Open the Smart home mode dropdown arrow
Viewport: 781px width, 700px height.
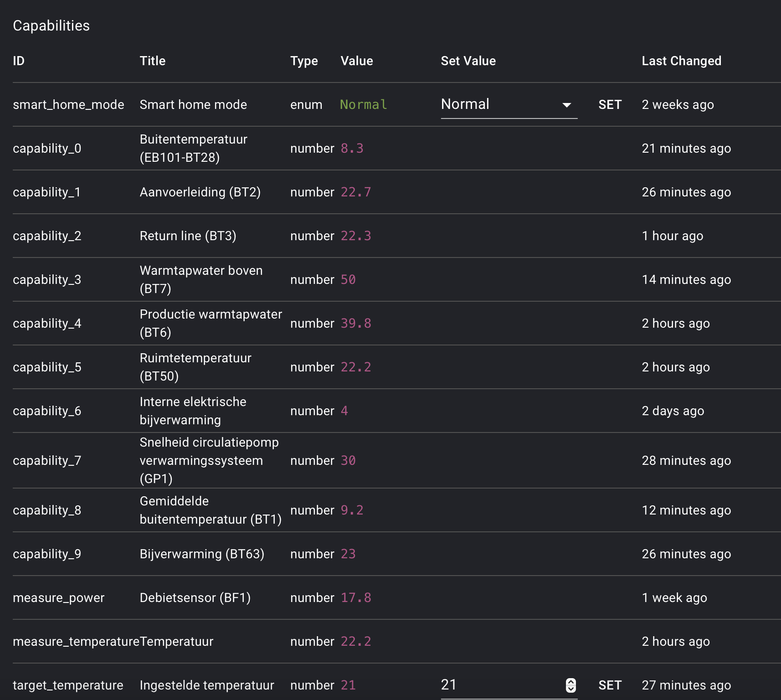click(566, 105)
